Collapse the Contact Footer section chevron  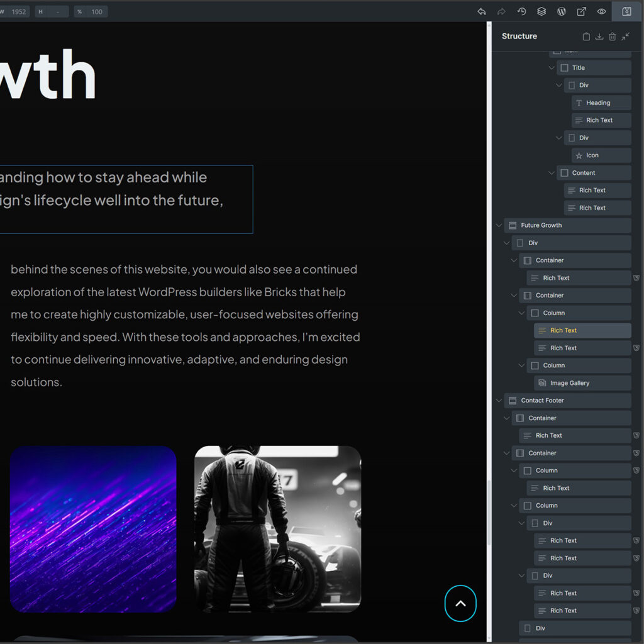[499, 401]
